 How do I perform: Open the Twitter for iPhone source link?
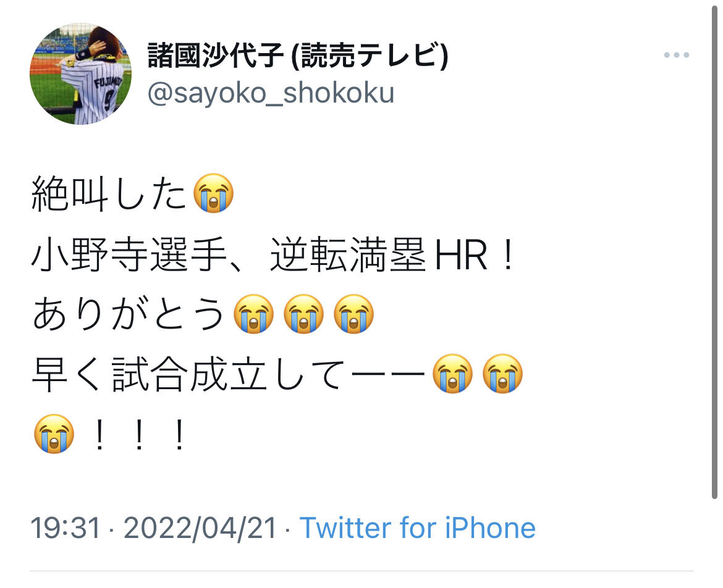(417, 527)
